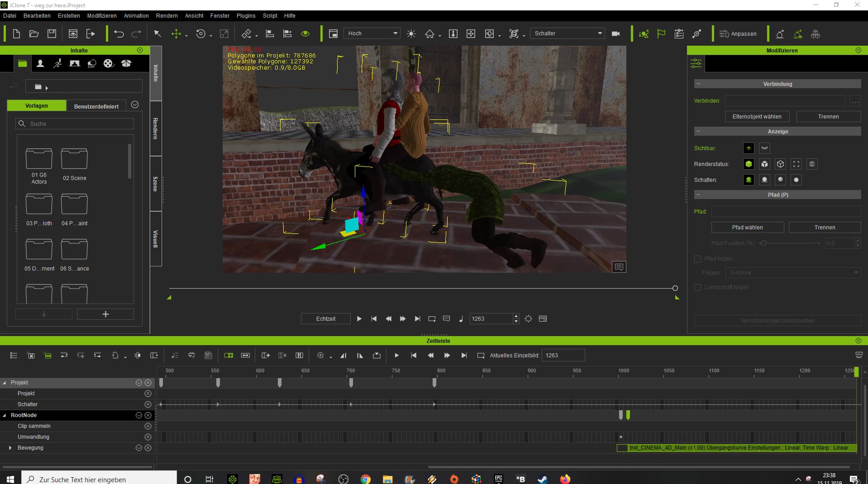Open the Plugins menu
Screen dimensions: 868x484
[x=246, y=15]
